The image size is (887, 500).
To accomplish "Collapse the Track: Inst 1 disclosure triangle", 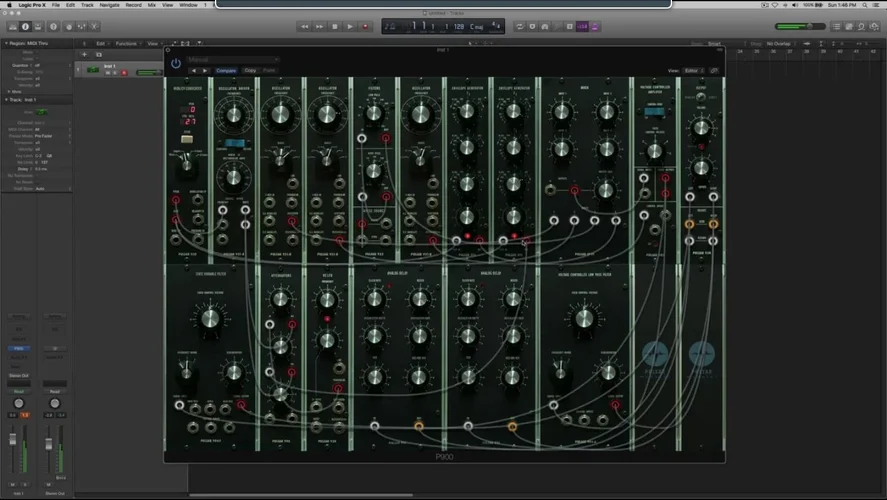I will pos(6,100).
